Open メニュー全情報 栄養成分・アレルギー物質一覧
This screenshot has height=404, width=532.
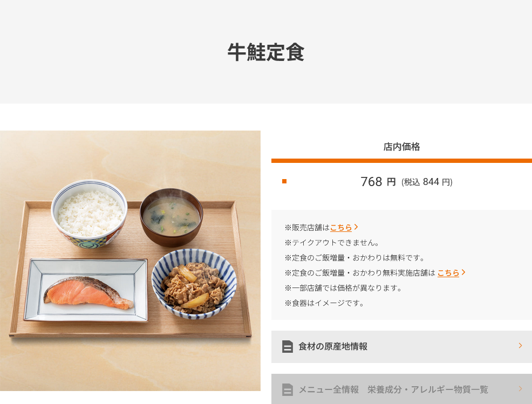pos(402,389)
